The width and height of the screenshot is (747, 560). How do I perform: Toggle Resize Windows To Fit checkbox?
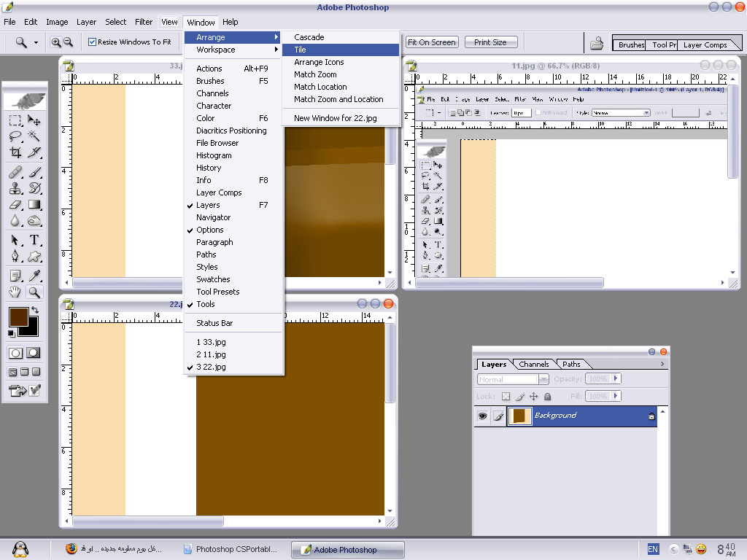92,42
